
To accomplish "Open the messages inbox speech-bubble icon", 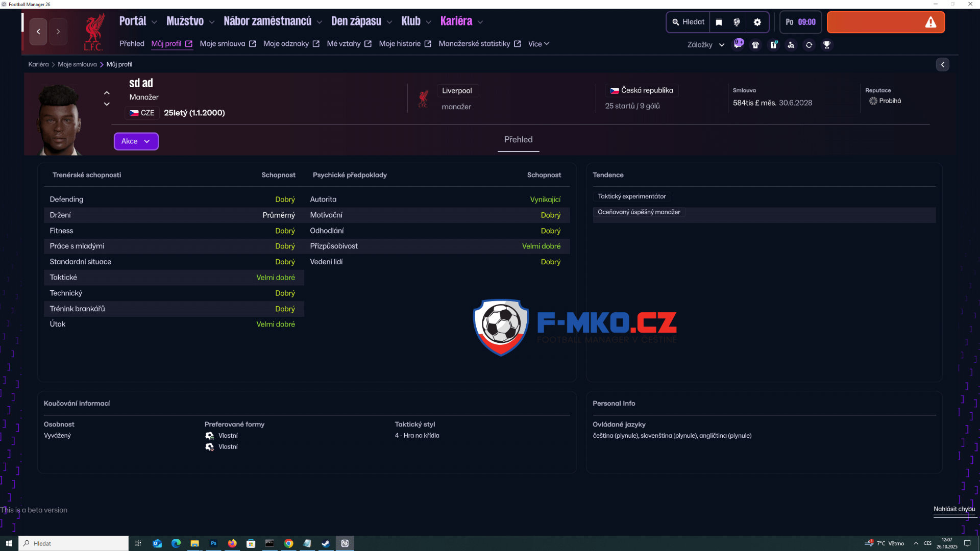I will point(738,44).
